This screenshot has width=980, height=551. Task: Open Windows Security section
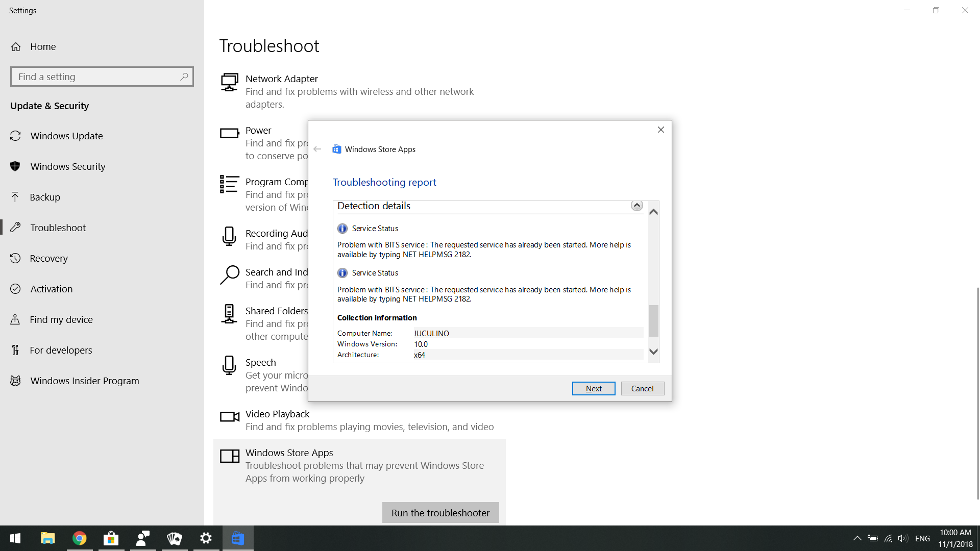pyautogui.click(x=102, y=166)
